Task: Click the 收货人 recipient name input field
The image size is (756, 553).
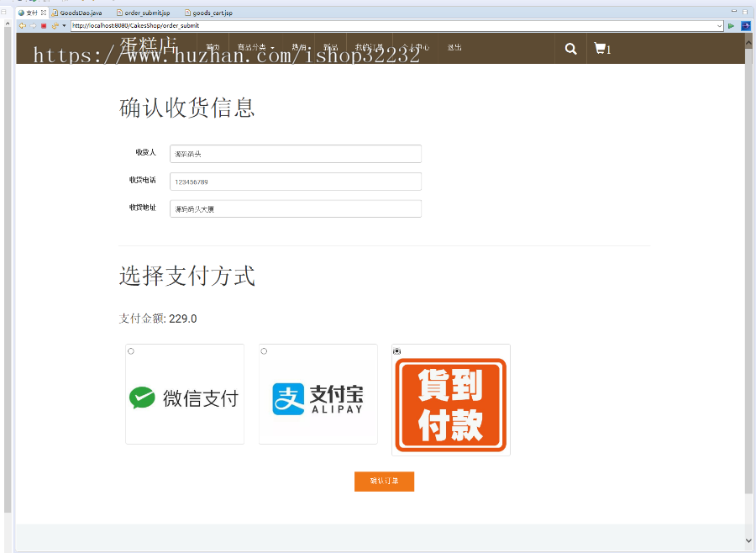Action: [x=295, y=154]
